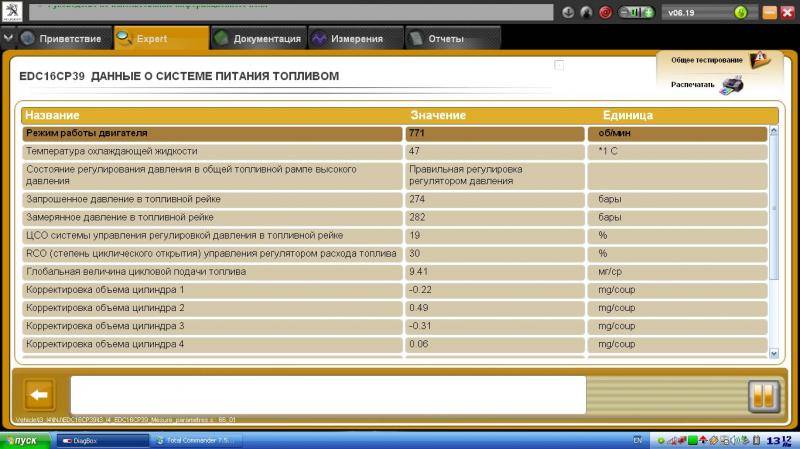Click the printer icon next to Распечатать
800x449 pixels.
coord(732,86)
